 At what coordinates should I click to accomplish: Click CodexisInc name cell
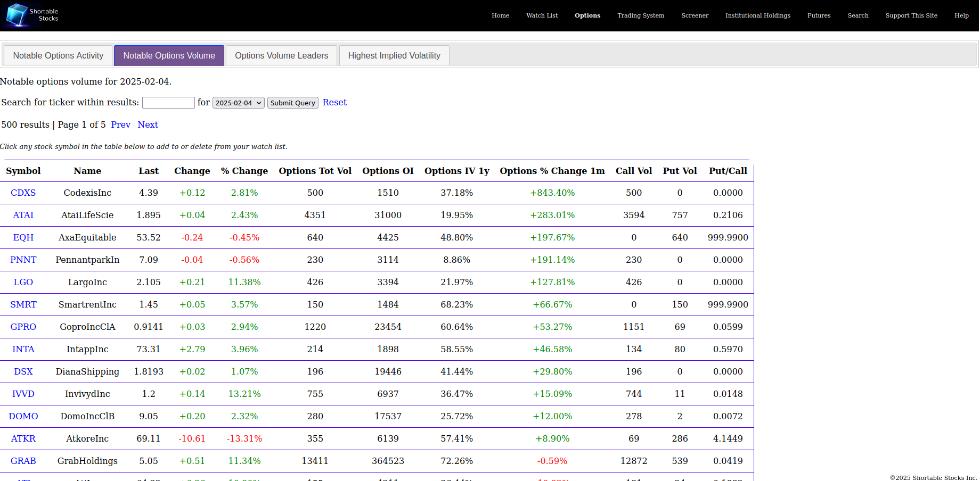[x=87, y=193]
